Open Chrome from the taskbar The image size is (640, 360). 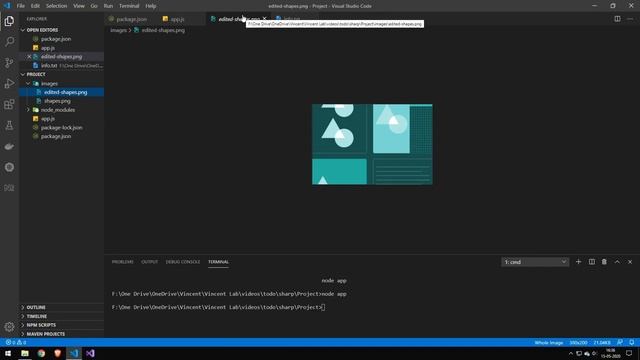41,353
